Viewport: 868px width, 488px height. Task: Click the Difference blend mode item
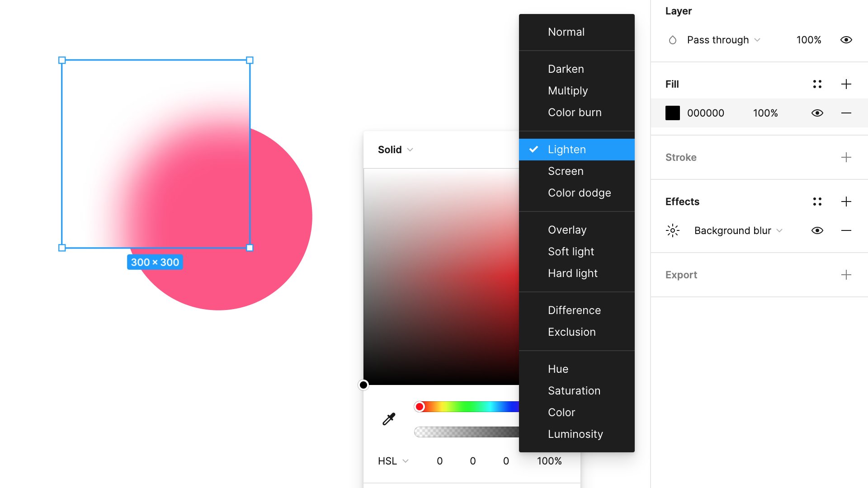point(574,310)
